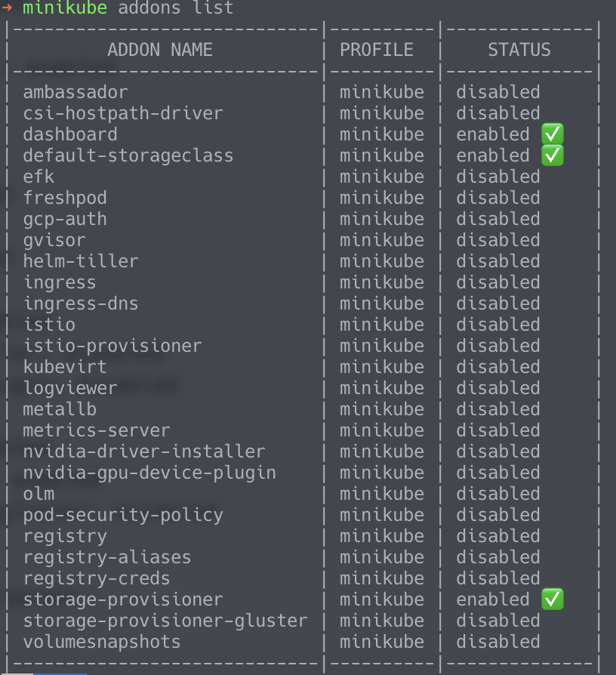Click the green checkmark in the default-storageclass row
Viewport: 616px width, 675px height.
(553, 156)
